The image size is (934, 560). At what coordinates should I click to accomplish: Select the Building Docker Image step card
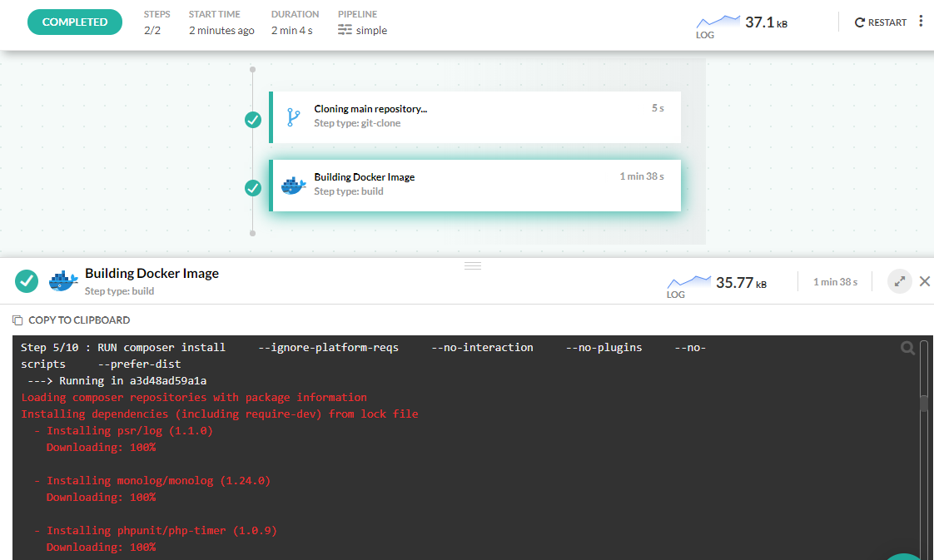pos(475,185)
